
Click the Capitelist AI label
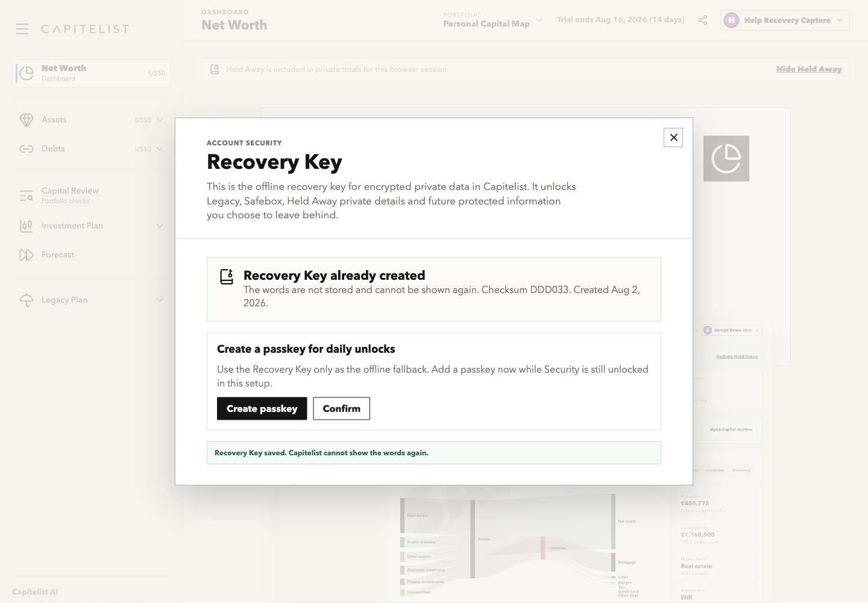pyautogui.click(x=35, y=592)
